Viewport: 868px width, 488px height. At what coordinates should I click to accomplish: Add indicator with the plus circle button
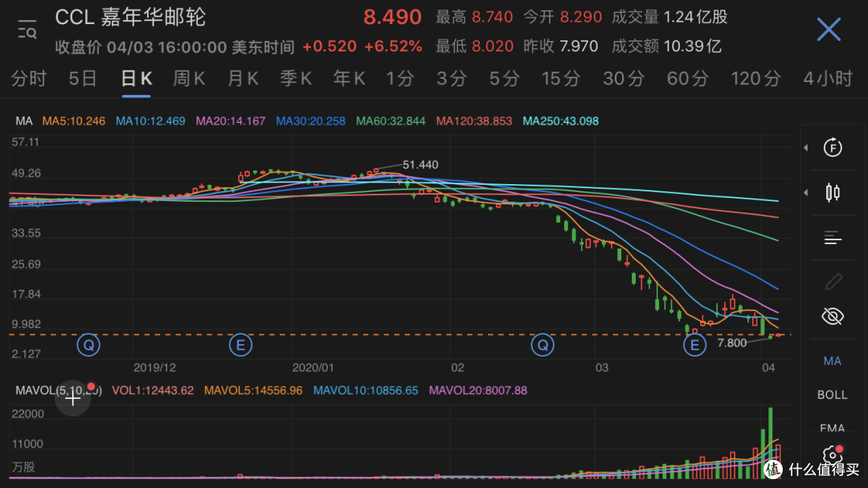click(x=72, y=398)
